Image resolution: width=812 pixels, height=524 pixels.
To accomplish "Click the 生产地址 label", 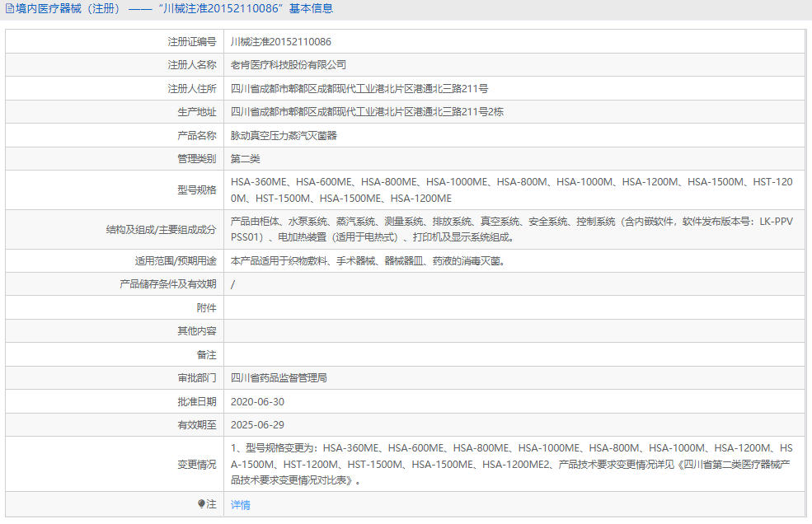I will point(197,112).
